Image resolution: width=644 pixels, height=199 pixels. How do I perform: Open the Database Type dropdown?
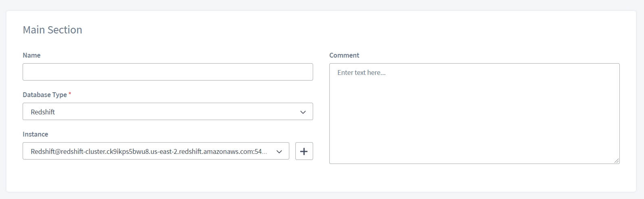[x=167, y=112]
